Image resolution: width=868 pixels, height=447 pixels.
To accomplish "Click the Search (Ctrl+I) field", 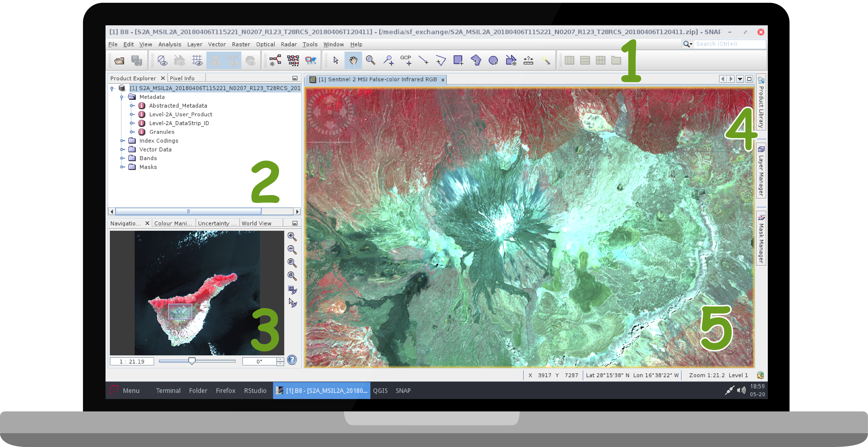I will (x=728, y=44).
